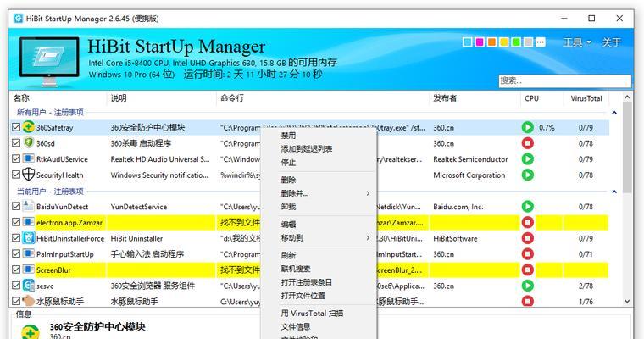Click red stopped icon in electron.app.Zamzar row
The height and width of the screenshot is (339, 644).
click(x=528, y=222)
